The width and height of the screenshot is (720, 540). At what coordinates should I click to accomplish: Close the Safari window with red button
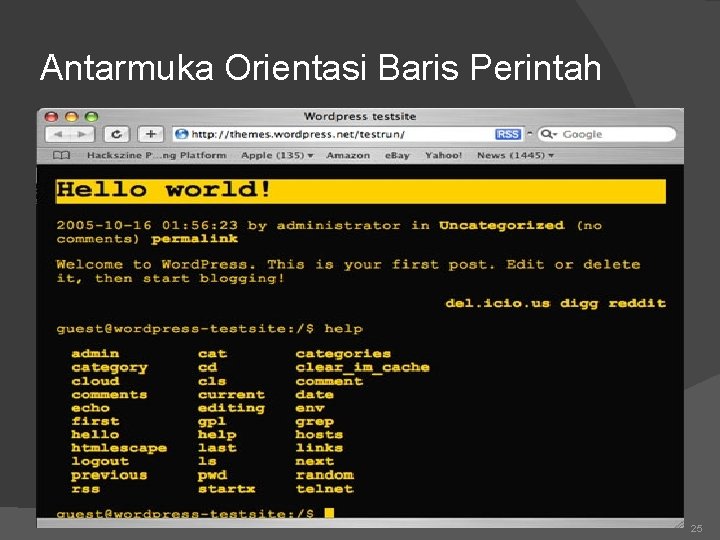51,117
